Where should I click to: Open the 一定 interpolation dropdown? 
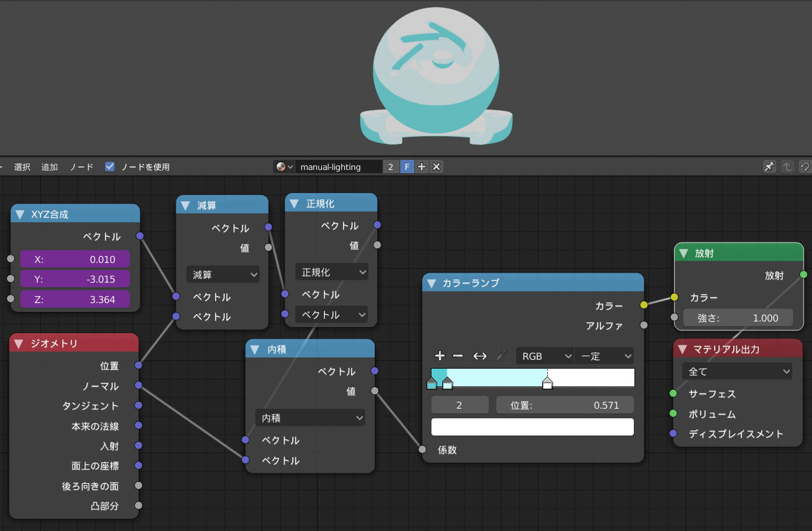[x=604, y=356]
